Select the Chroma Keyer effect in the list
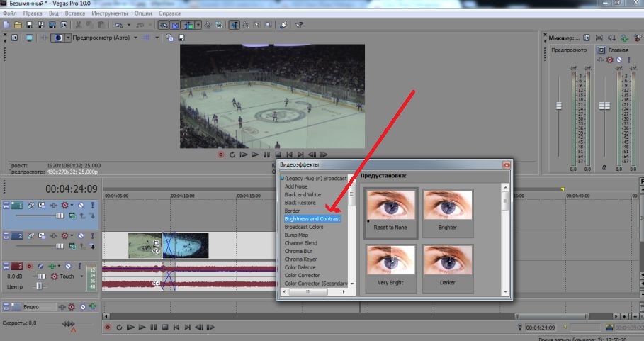This screenshot has height=341, width=644. click(x=300, y=259)
